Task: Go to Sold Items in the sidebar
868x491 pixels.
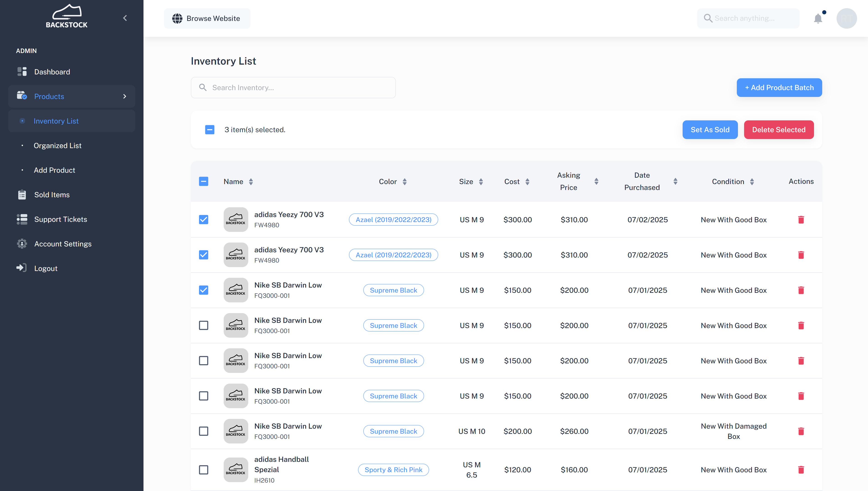Action: 52,195
